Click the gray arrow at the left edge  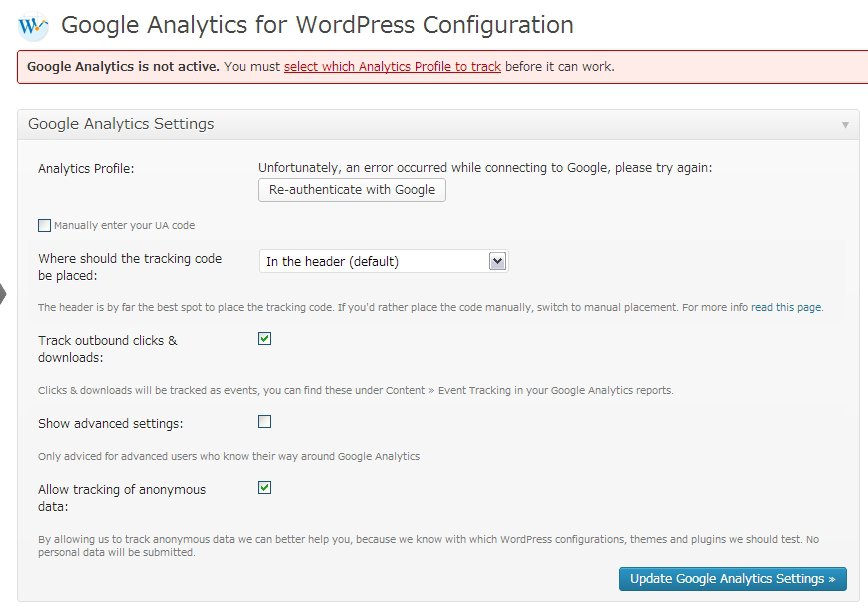3,293
